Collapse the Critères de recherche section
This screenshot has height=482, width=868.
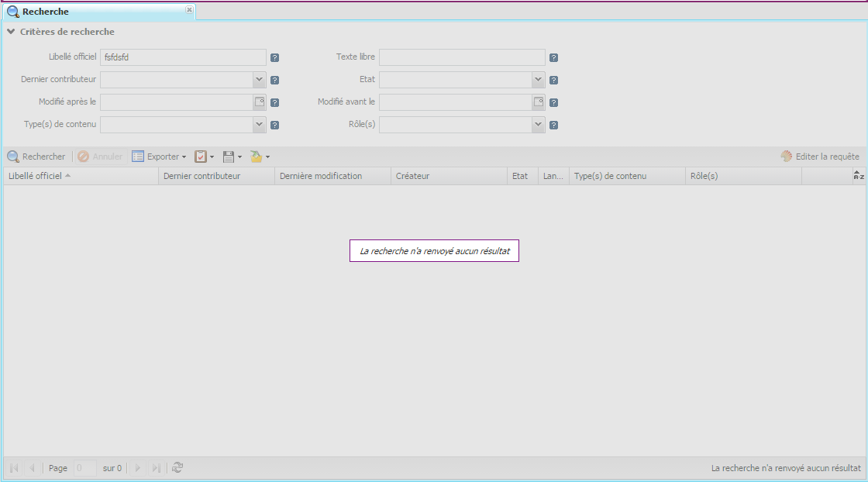tap(11, 32)
